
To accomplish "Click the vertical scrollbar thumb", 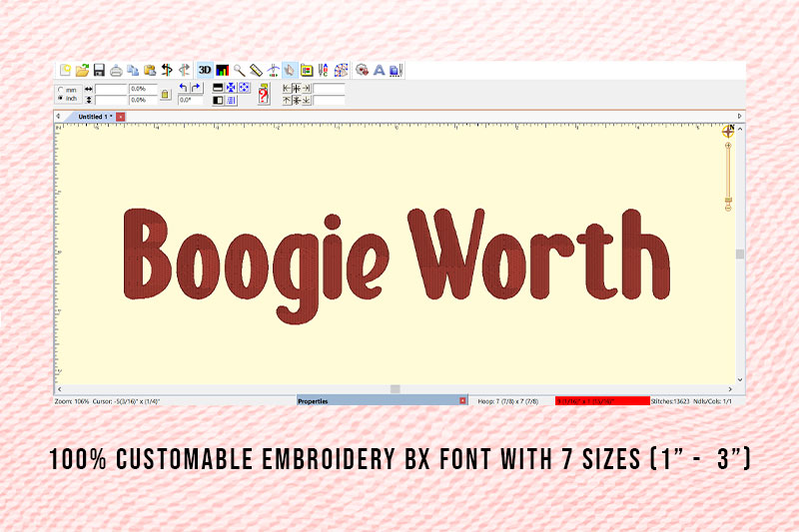I will click(740, 254).
